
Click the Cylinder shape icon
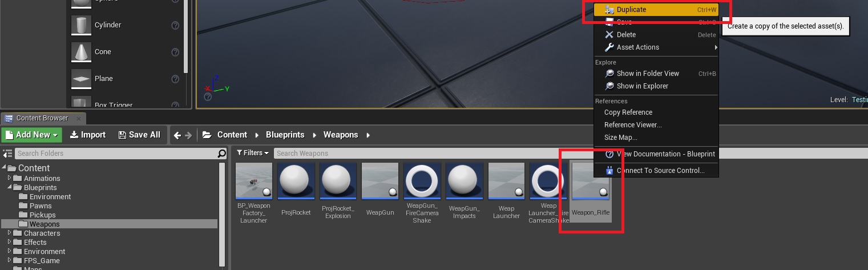(81, 25)
